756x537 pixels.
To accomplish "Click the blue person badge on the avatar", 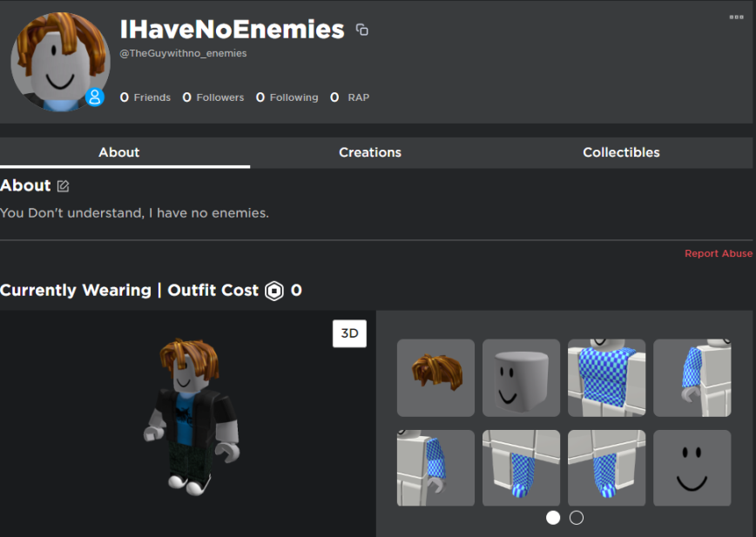I will pos(95,97).
